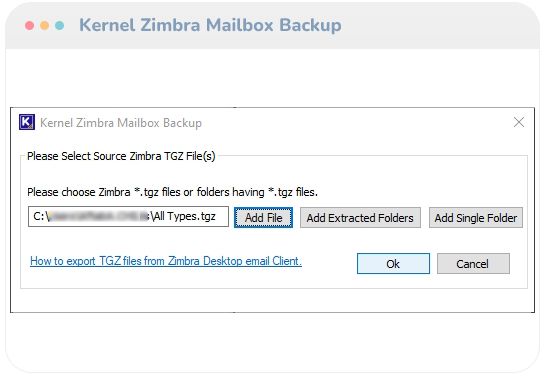This screenshot has width=545, height=380.
Task: Cancel the source file selection
Action: (473, 264)
